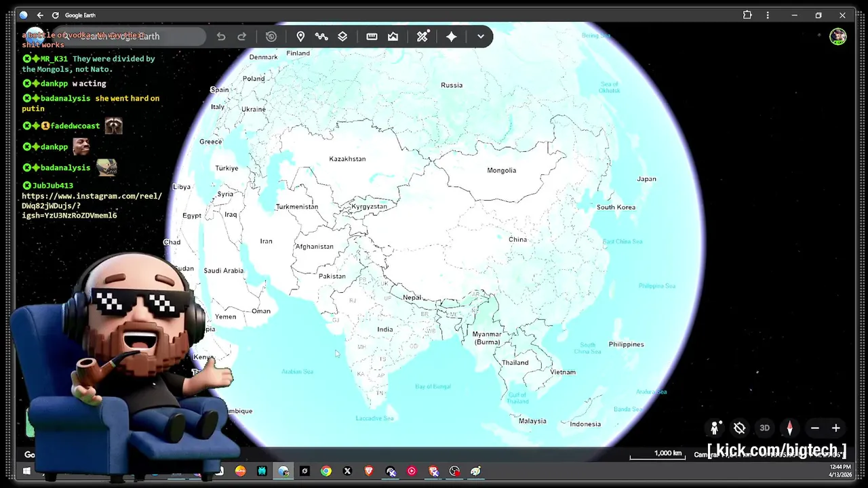Open the browser three-dot menu
This screenshot has height=488, width=868.
click(768, 15)
